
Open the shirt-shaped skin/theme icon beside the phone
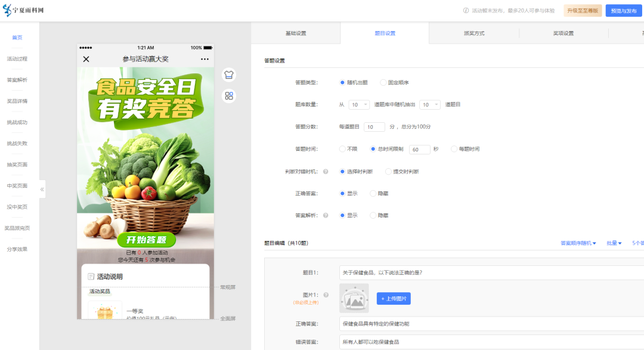click(x=229, y=75)
